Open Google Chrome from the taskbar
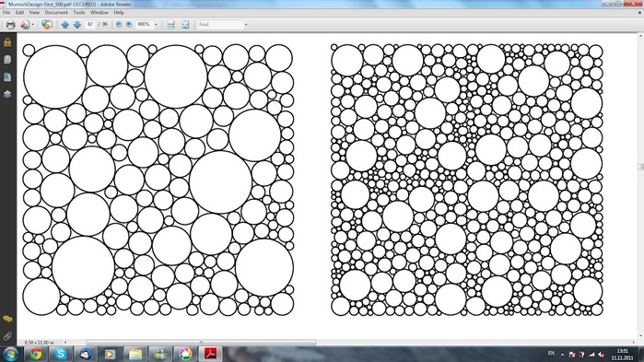 click(36, 354)
